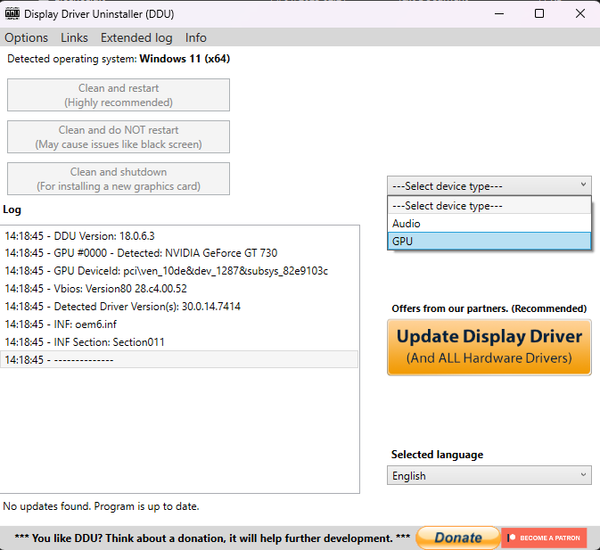
Task: Select Audio from device type list
Action: point(488,223)
